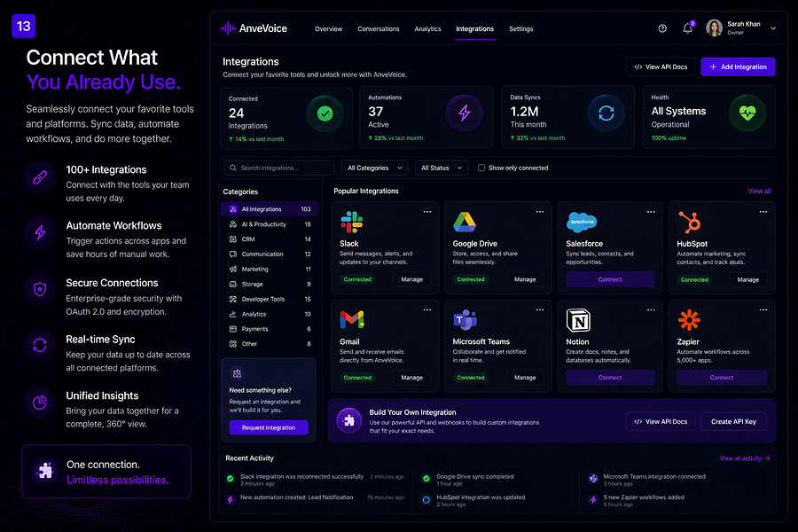798x532 pixels.
Task: Click the Microsoft Teams logo icon
Action: [465, 320]
